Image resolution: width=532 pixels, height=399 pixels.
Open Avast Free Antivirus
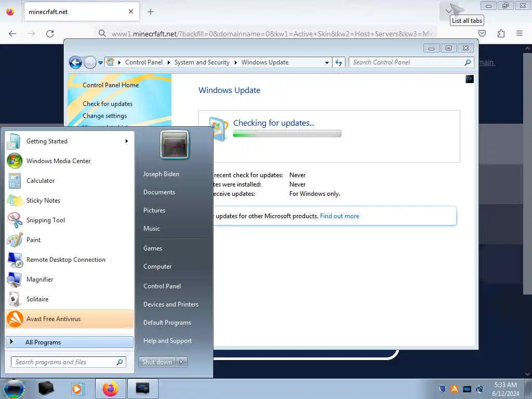tap(70, 319)
